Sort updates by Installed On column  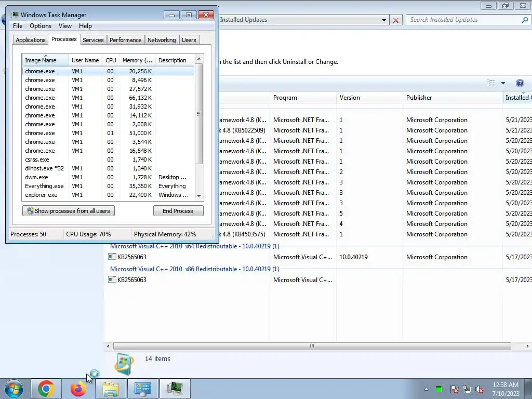[517, 98]
